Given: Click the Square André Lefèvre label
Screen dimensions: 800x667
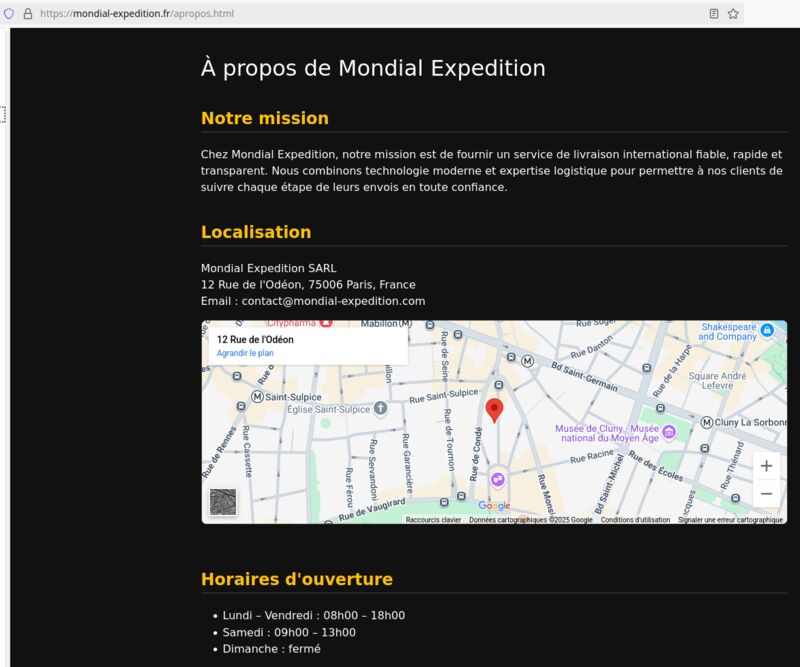Looking at the screenshot, I should click(717, 381).
